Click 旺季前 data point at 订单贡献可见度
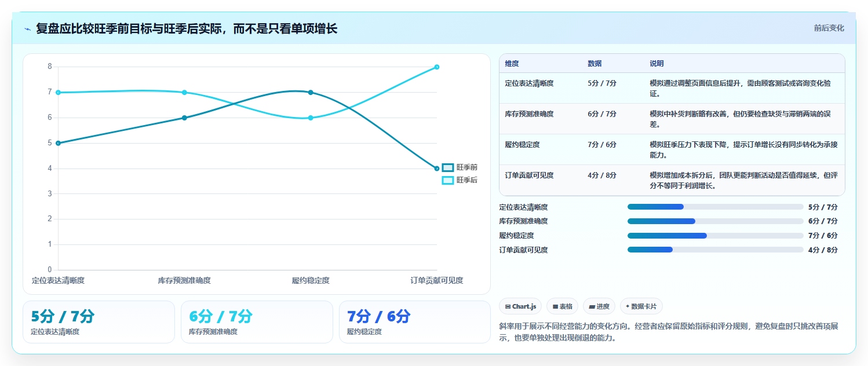 pyautogui.click(x=437, y=169)
